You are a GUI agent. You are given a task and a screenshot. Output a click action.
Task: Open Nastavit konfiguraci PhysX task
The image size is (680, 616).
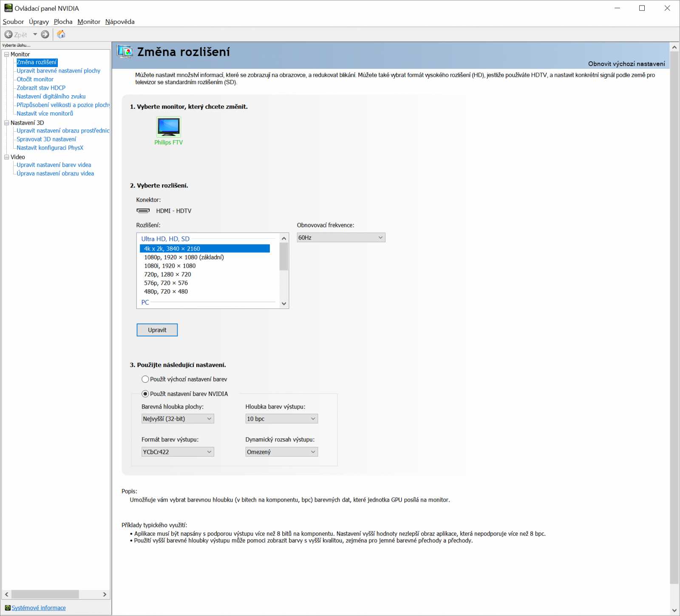(50, 148)
